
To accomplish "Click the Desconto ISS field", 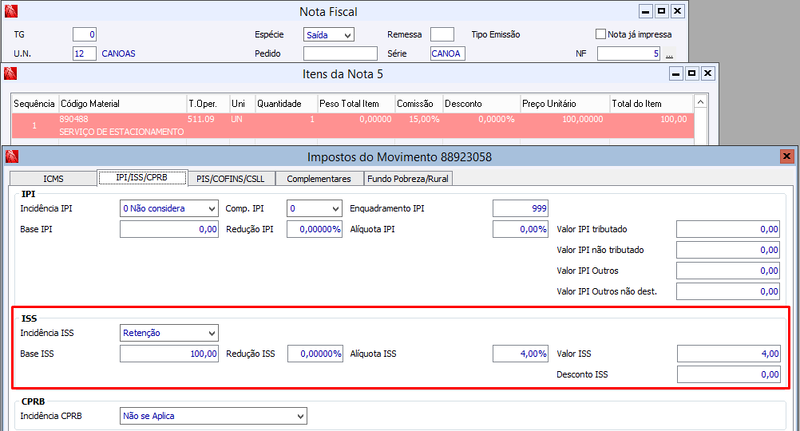I will point(729,374).
